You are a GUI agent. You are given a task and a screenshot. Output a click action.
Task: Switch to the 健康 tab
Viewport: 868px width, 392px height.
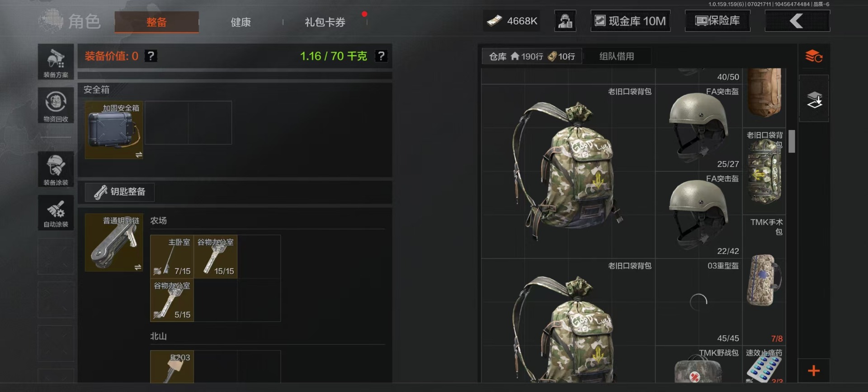point(241,22)
